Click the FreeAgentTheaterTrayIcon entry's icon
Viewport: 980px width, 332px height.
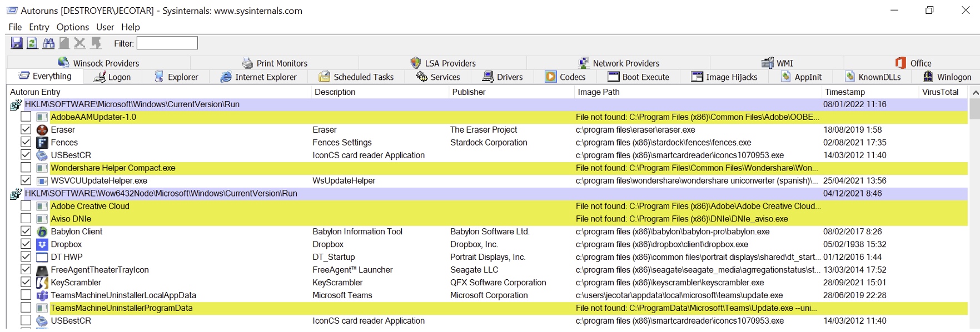pyautogui.click(x=42, y=270)
